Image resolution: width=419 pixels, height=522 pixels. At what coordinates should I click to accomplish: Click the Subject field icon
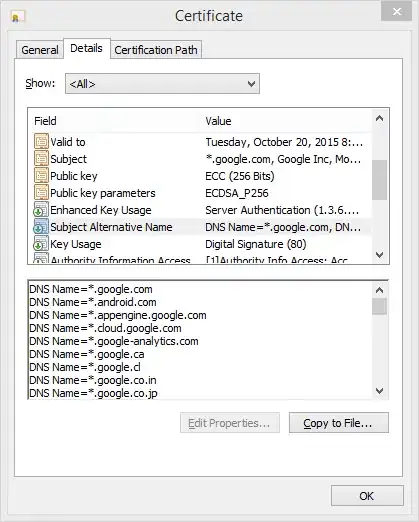coord(41,158)
